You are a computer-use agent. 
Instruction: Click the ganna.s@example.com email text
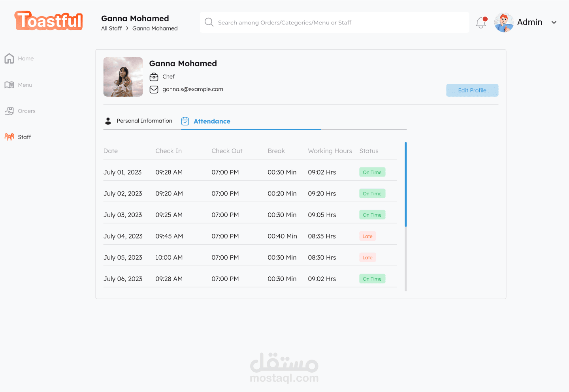coord(193,89)
